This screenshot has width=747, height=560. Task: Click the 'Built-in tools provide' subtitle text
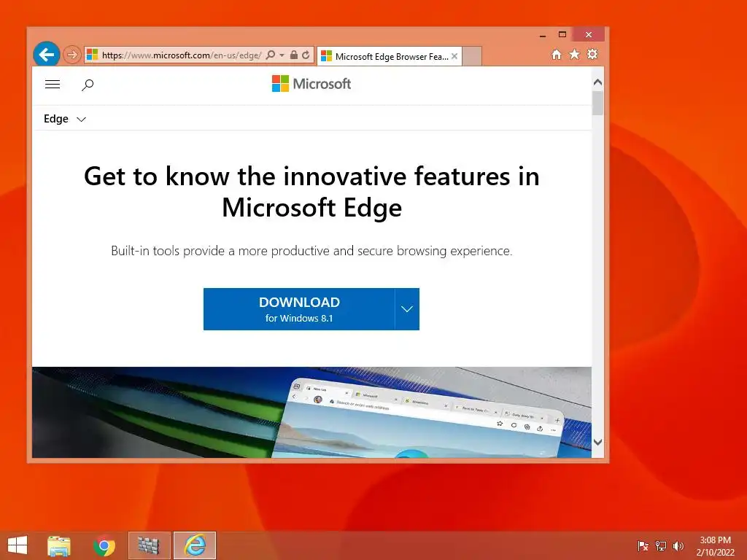point(311,251)
